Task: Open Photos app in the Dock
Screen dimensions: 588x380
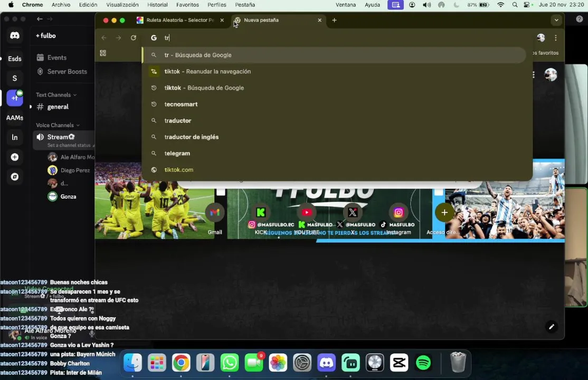Action: tap(278, 363)
